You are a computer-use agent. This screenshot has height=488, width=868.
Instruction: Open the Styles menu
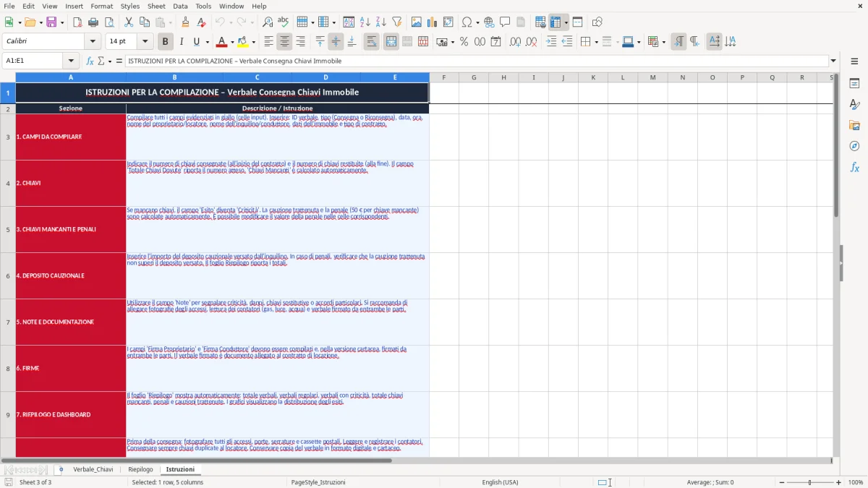pyautogui.click(x=130, y=6)
